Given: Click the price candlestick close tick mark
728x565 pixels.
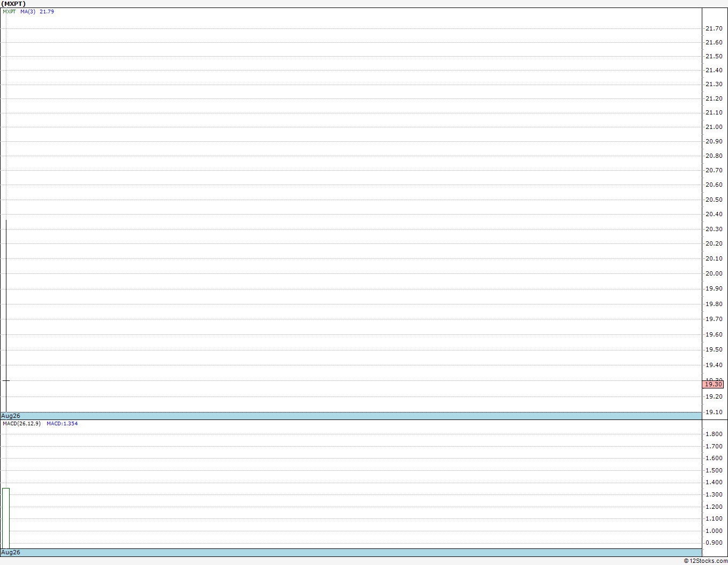Looking at the screenshot, I should pyautogui.click(x=6, y=380).
